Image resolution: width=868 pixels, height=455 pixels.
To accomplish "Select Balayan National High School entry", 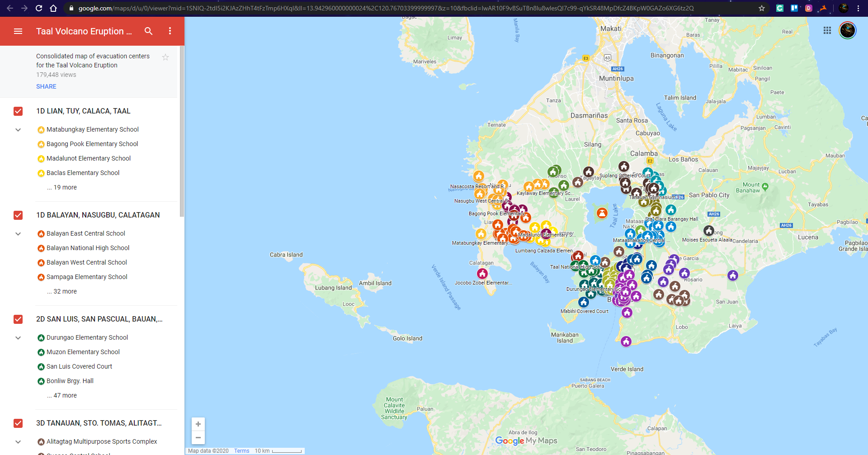I will tap(88, 248).
